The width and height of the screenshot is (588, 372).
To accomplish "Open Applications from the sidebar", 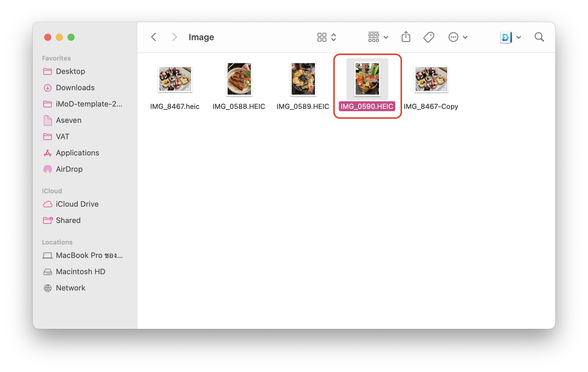I will tap(77, 153).
